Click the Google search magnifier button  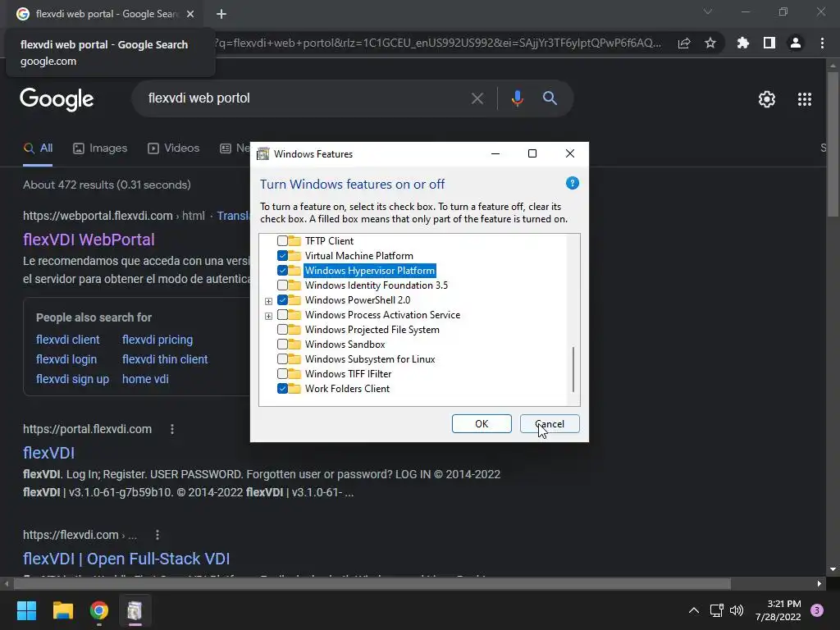click(550, 98)
